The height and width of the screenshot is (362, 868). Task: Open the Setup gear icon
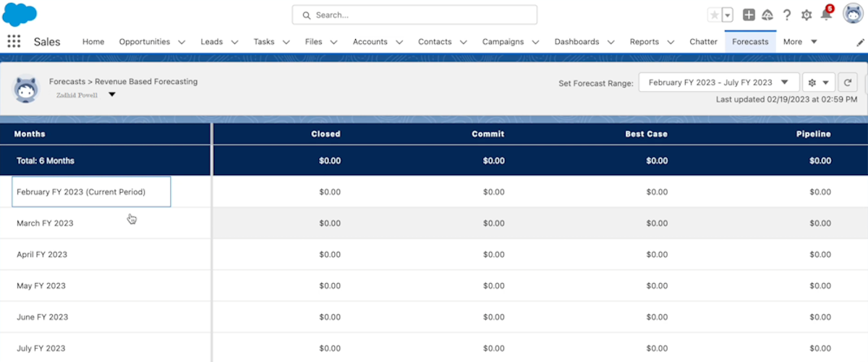[x=807, y=14]
